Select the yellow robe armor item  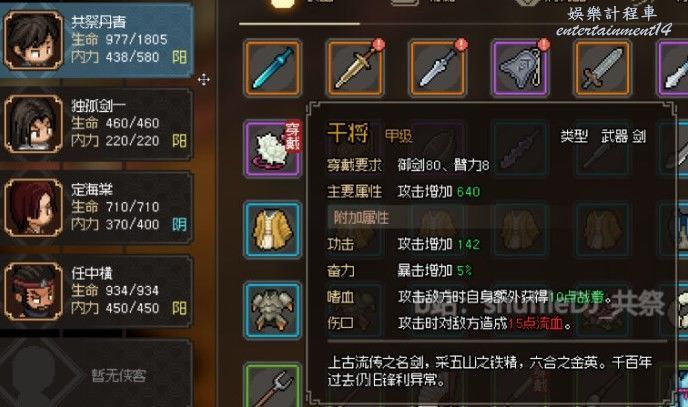272,230
